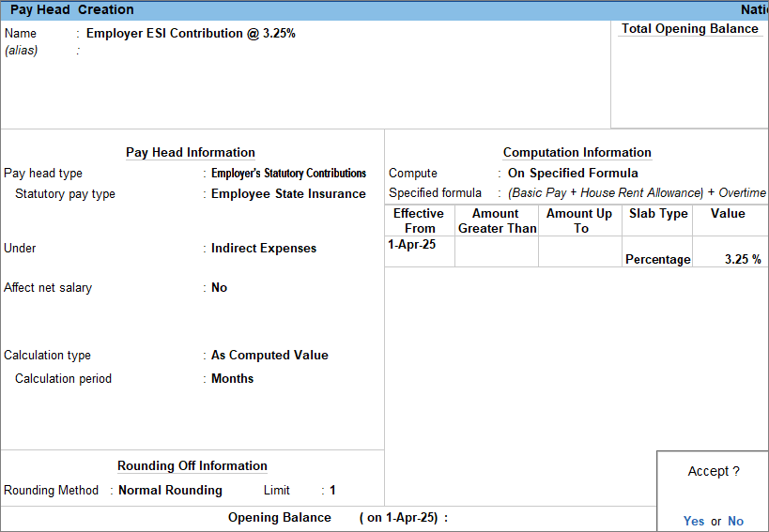Click the empty alias field

click(188, 51)
